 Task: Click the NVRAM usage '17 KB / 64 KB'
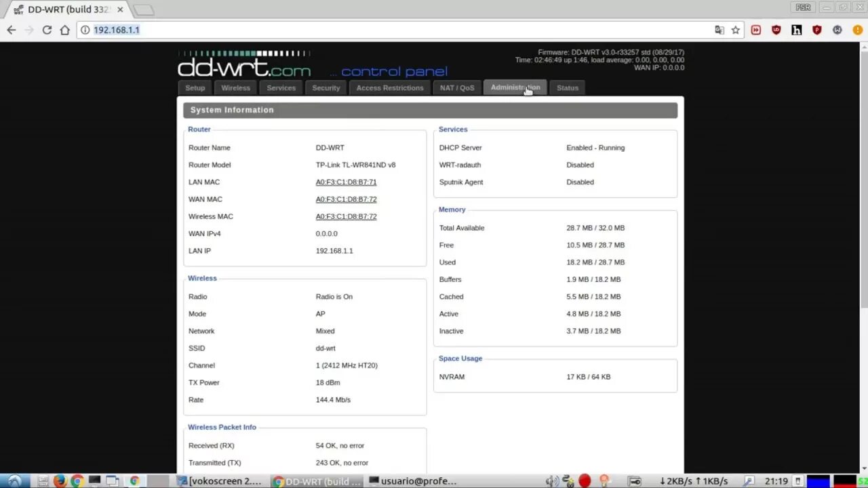(589, 377)
